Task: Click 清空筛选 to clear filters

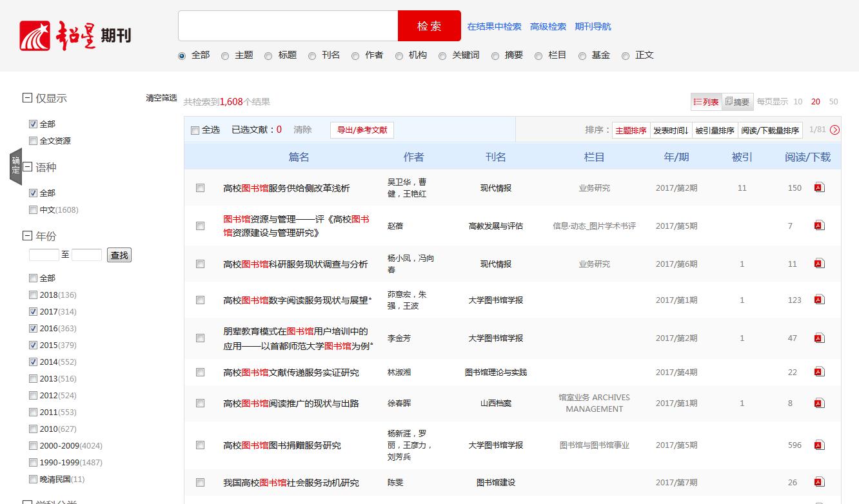Action: [161, 98]
